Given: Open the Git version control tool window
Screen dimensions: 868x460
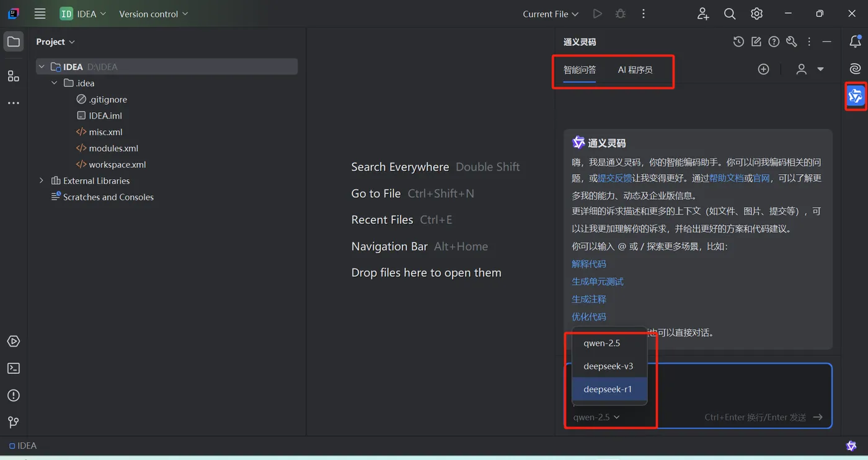Looking at the screenshot, I should pyautogui.click(x=14, y=422).
